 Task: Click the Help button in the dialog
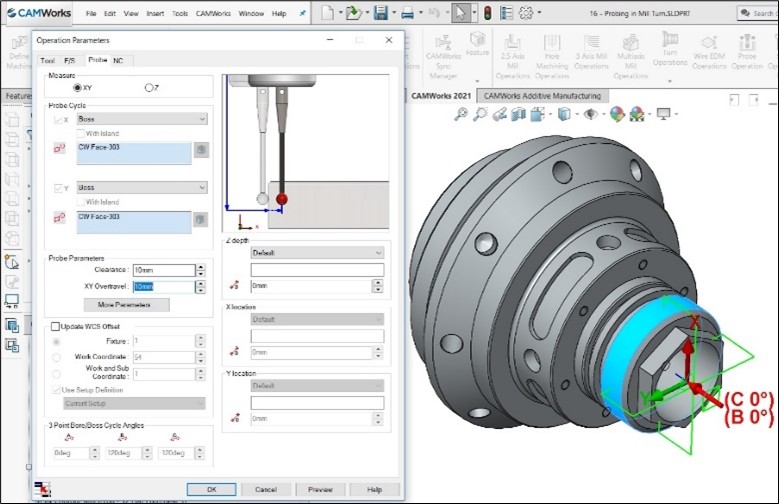tap(374, 490)
